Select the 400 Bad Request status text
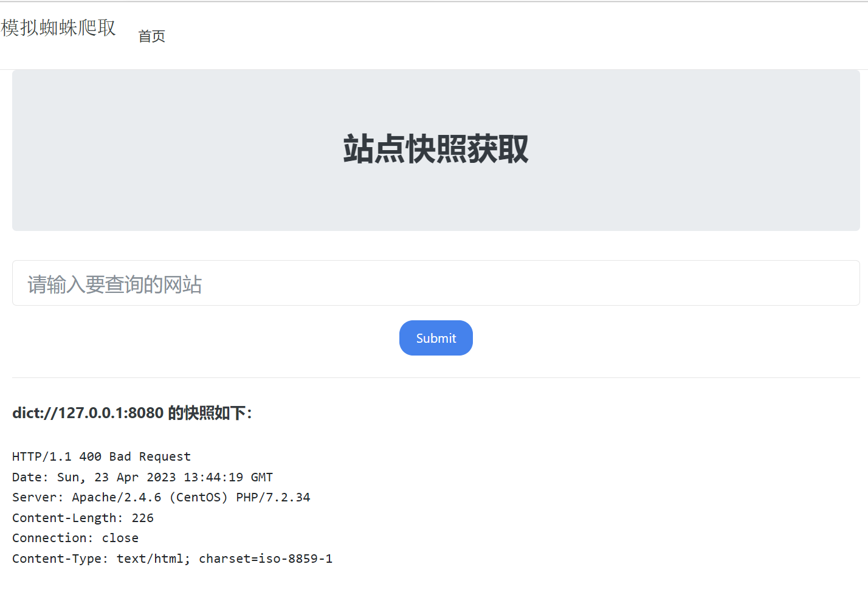868x595 pixels. point(135,457)
